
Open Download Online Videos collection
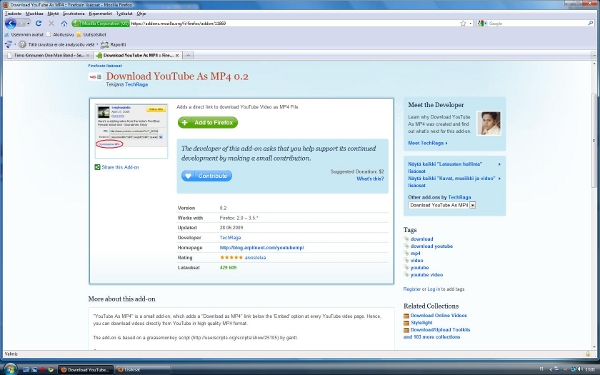[439, 315]
